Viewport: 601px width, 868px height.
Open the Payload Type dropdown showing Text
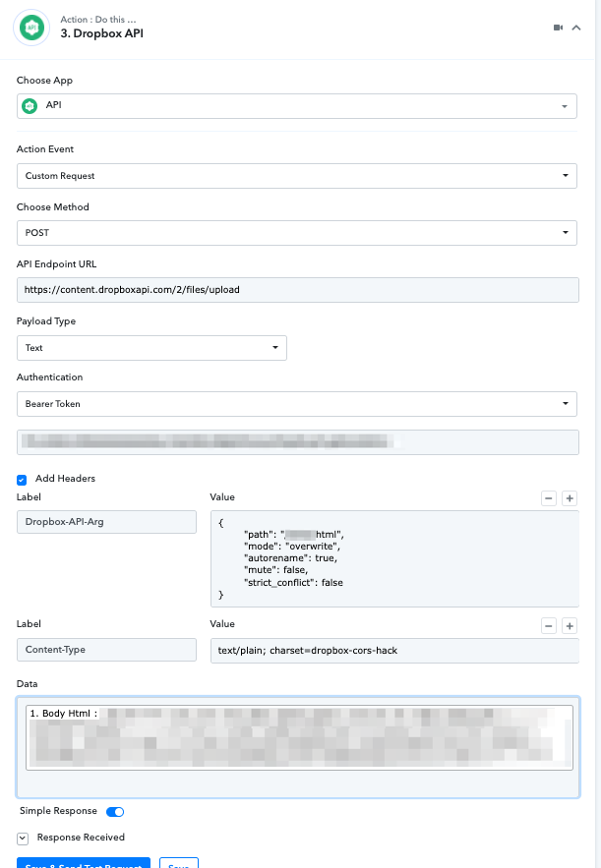[151, 348]
